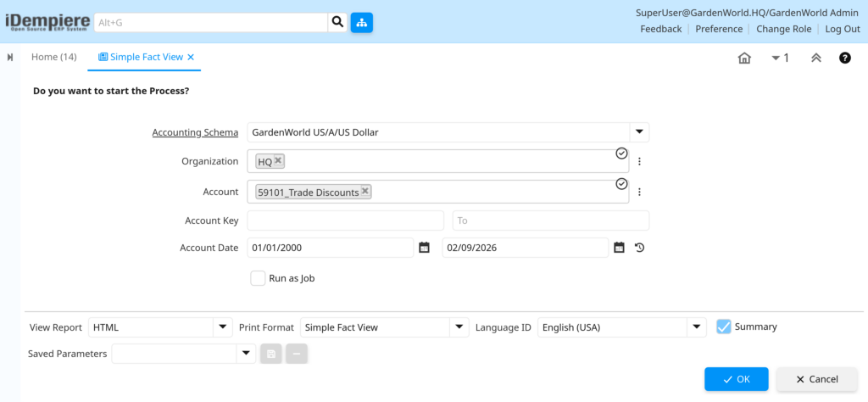Open the Preference link
Image resolution: width=868 pixels, height=402 pixels.
pos(719,29)
